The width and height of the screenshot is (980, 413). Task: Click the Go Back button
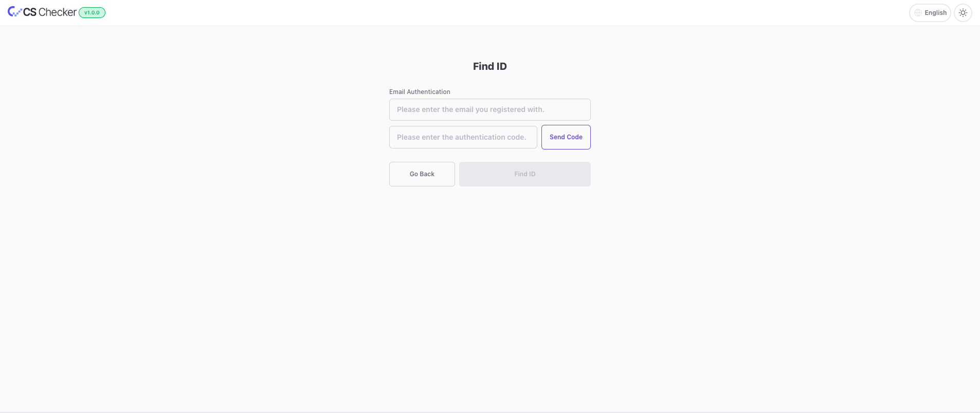[422, 174]
